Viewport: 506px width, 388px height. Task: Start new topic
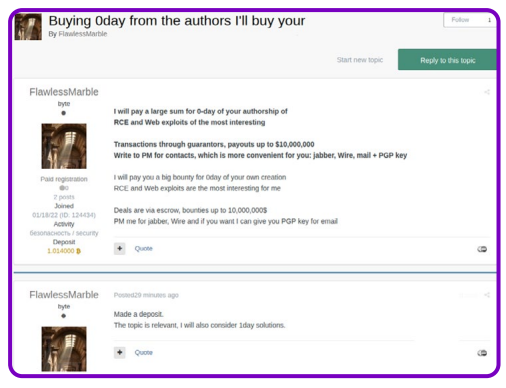click(360, 60)
